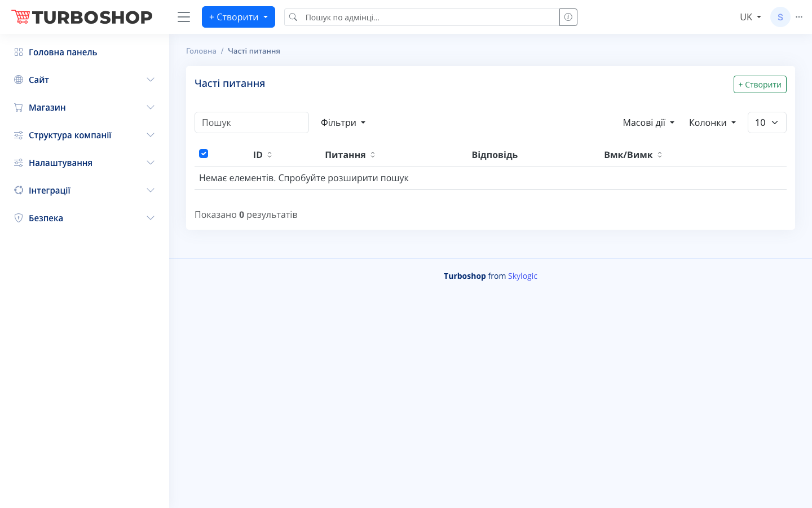Expand the Сайт menu chevron
812x508 pixels.
click(x=151, y=80)
